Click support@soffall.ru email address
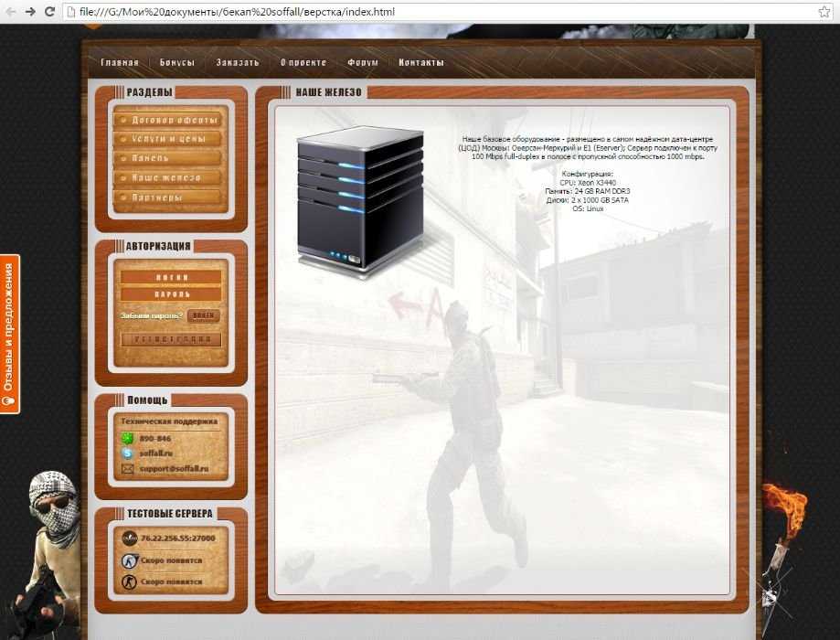Image resolution: width=840 pixels, height=640 pixels. 174,469
